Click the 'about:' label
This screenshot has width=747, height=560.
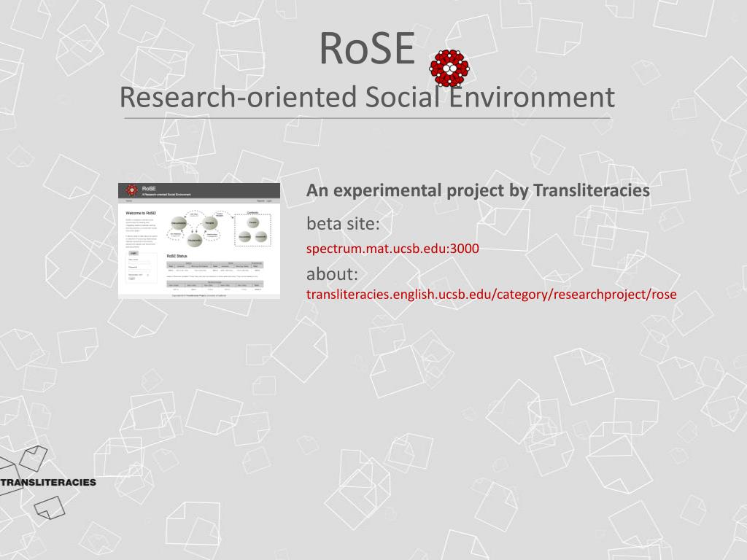(x=332, y=274)
